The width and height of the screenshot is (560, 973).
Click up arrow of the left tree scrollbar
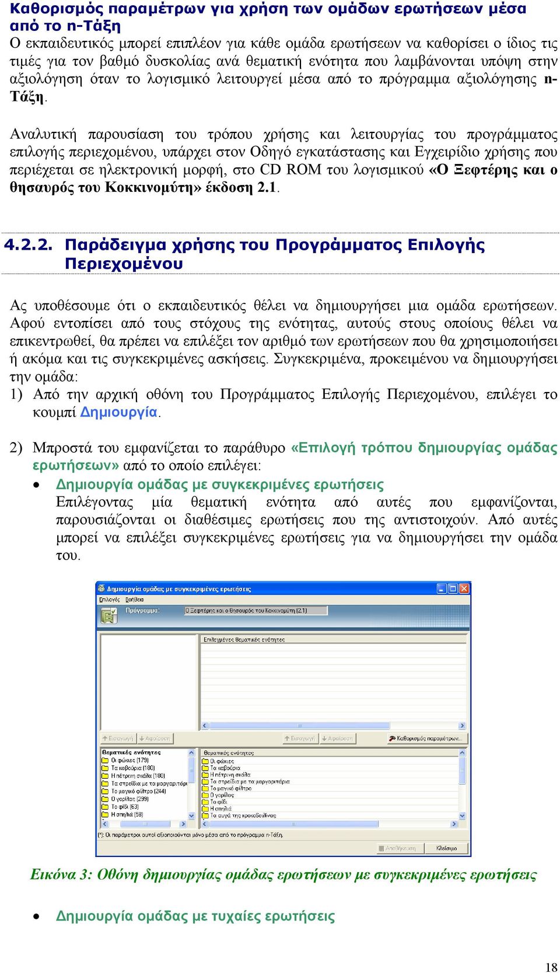tap(191, 753)
